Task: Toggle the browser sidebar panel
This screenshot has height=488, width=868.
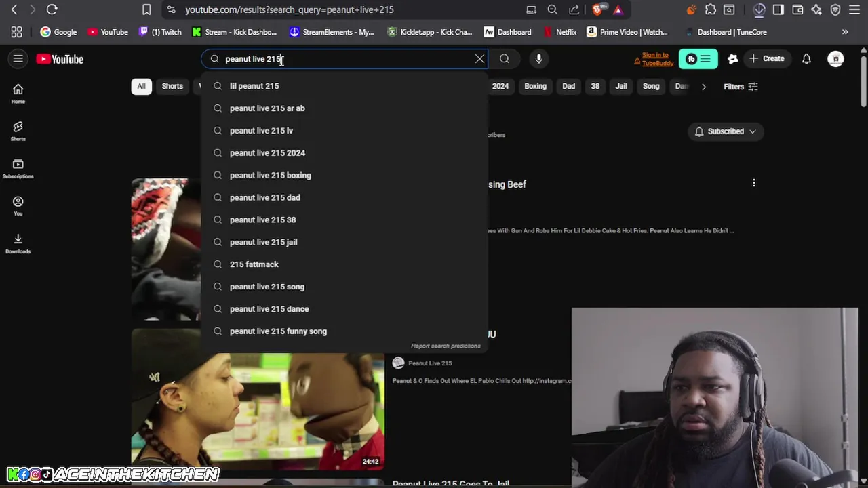Action: point(778,9)
